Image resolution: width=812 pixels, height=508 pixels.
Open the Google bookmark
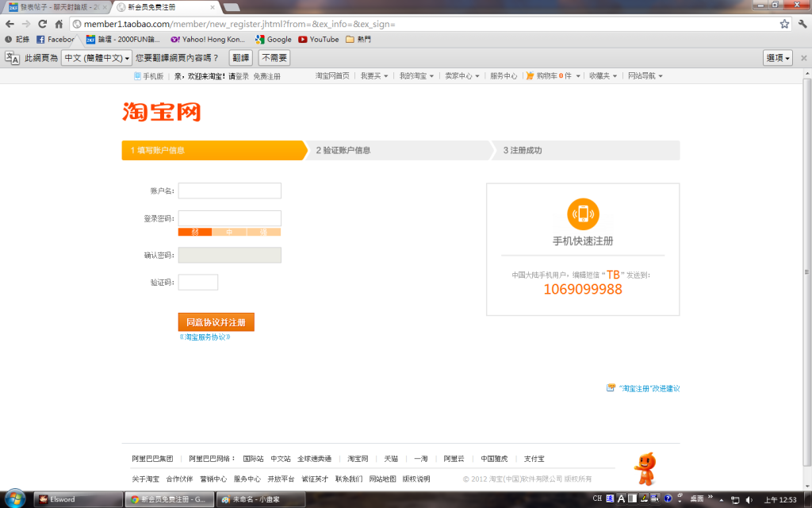(x=274, y=40)
